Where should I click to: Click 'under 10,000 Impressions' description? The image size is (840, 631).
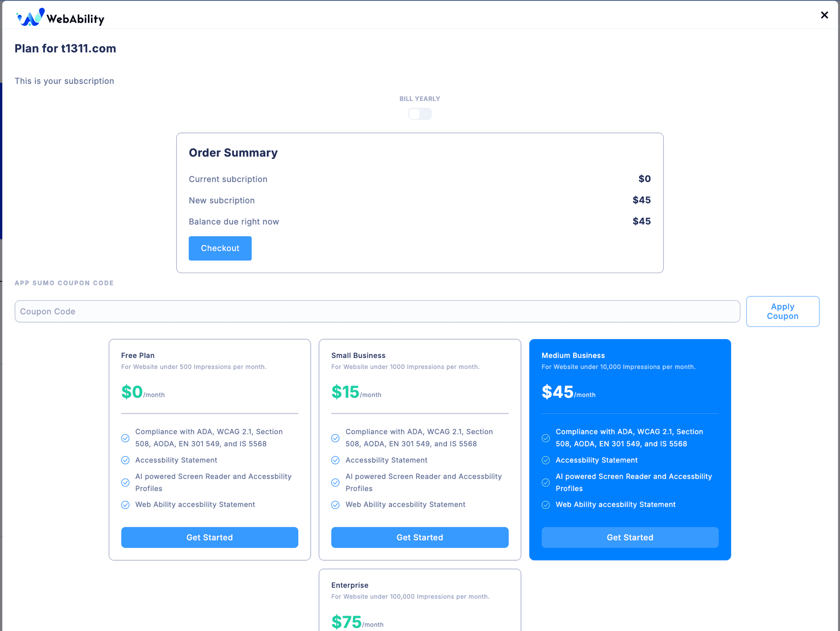coord(619,367)
